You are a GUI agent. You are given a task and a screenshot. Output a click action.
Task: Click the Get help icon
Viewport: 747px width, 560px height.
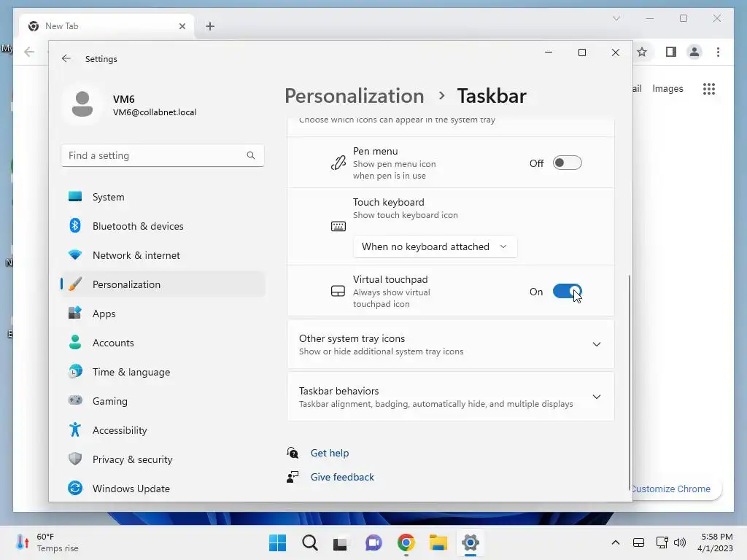tap(293, 452)
